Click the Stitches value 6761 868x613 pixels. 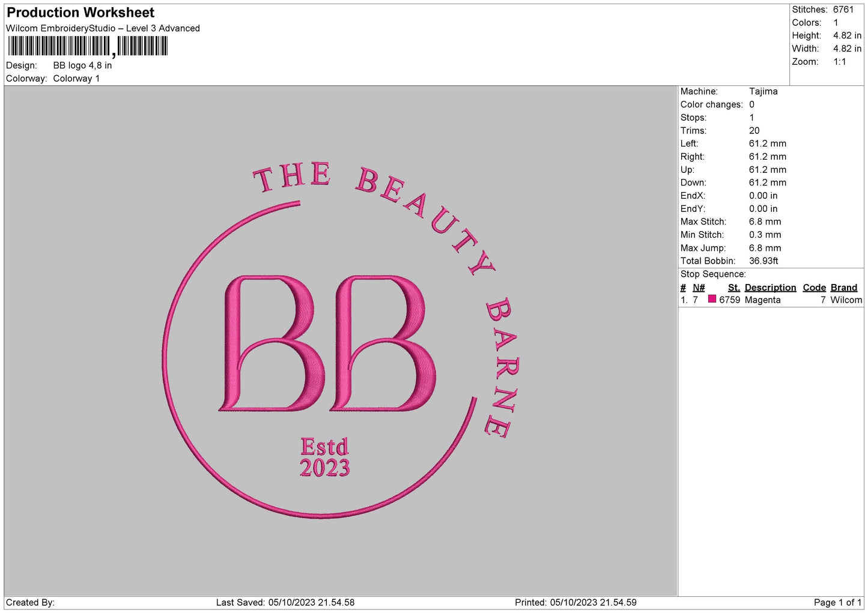tap(843, 10)
